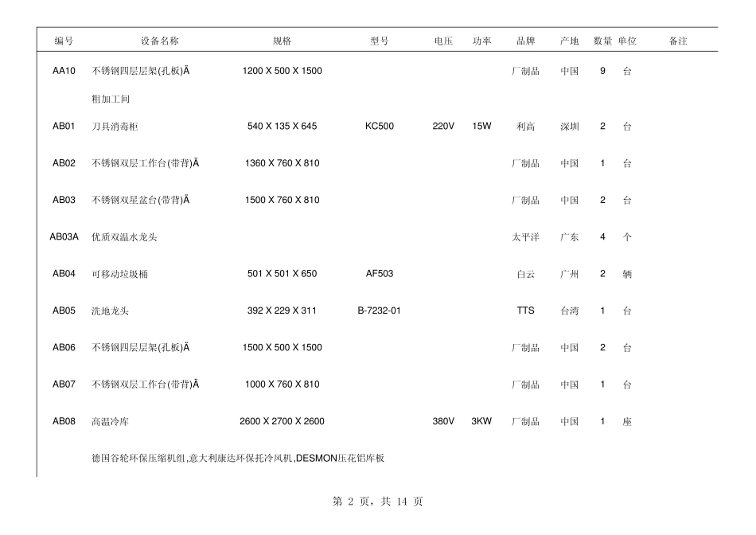Click spec 1500 X 760 X 810

(x=282, y=200)
